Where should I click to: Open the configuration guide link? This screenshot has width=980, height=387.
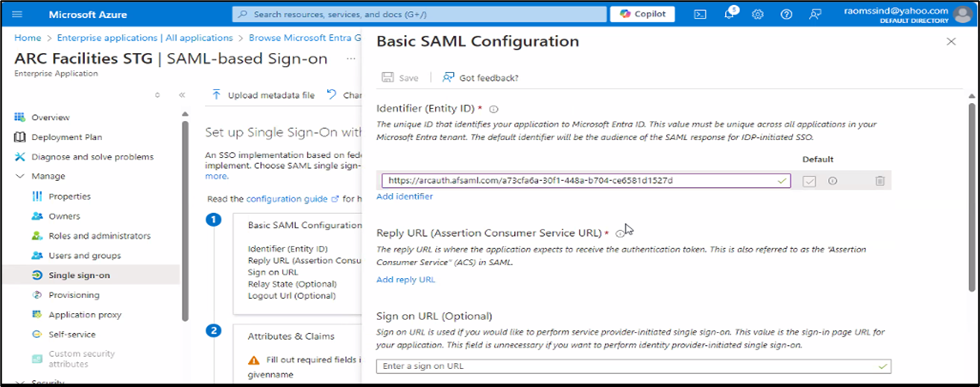point(292,199)
